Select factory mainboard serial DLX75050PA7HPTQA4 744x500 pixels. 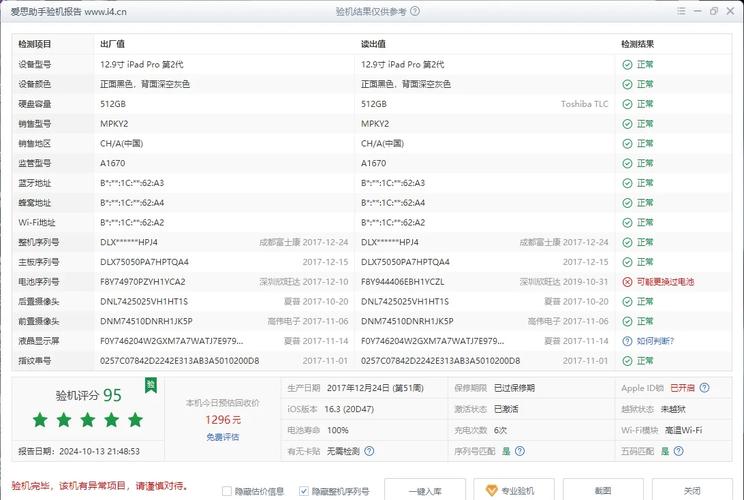click(x=144, y=262)
